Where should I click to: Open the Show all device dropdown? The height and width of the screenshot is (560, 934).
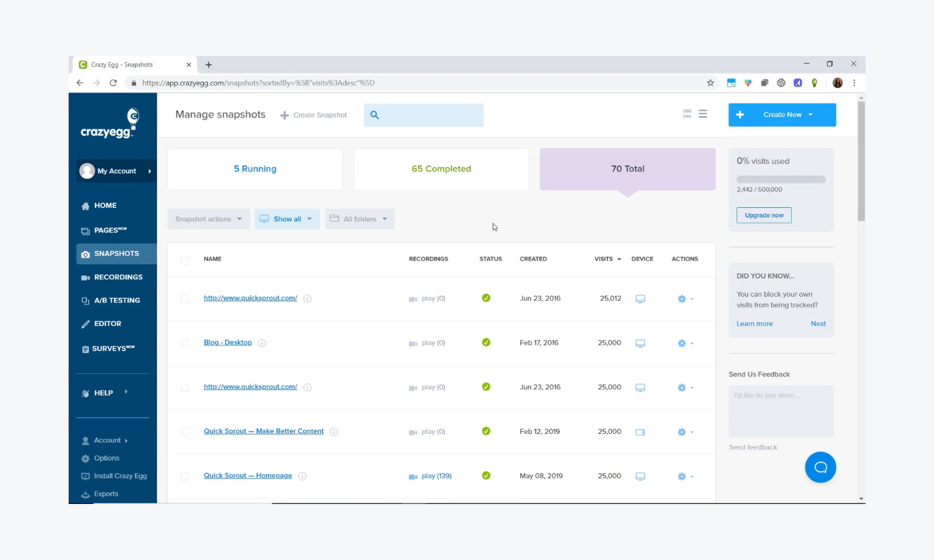tap(287, 219)
